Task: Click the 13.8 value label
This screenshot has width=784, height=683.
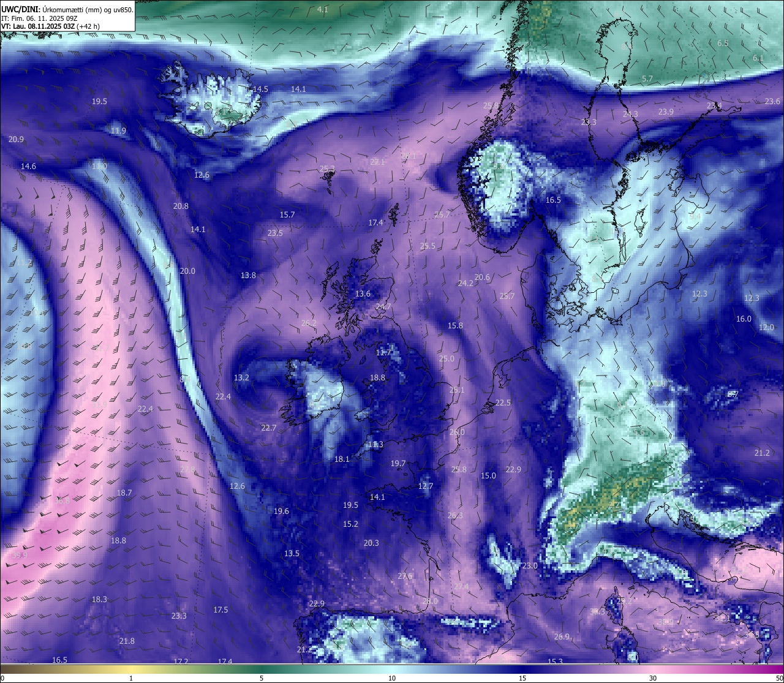Action: pyautogui.click(x=248, y=276)
